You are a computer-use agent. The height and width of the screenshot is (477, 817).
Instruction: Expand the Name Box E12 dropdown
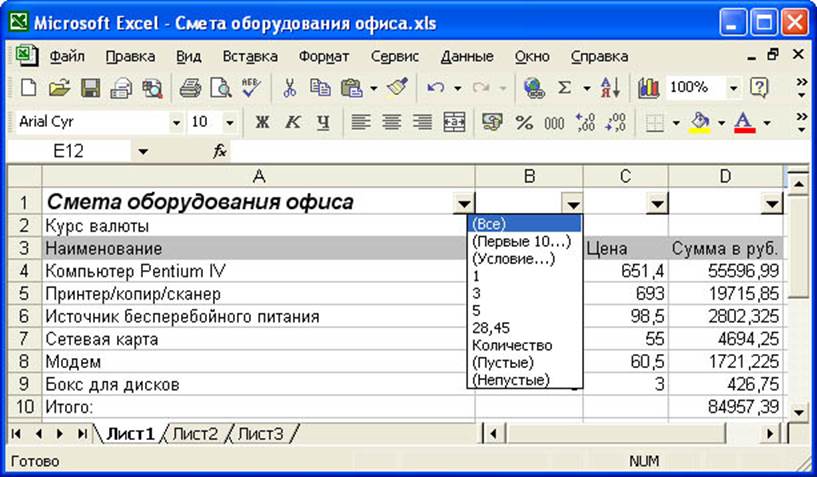click(143, 152)
